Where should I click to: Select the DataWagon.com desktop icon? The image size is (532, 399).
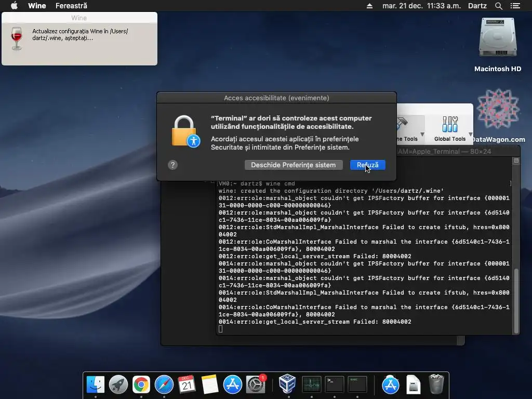(498, 115)
